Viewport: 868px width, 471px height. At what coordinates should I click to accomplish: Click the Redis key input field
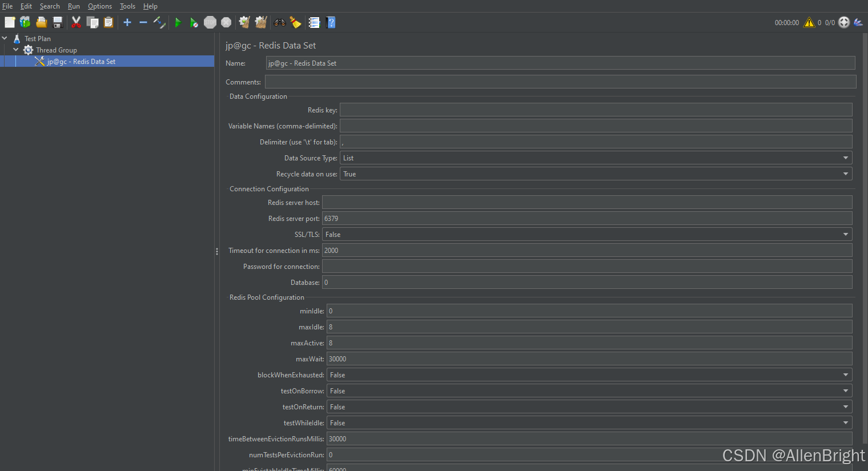click(596, 110)
